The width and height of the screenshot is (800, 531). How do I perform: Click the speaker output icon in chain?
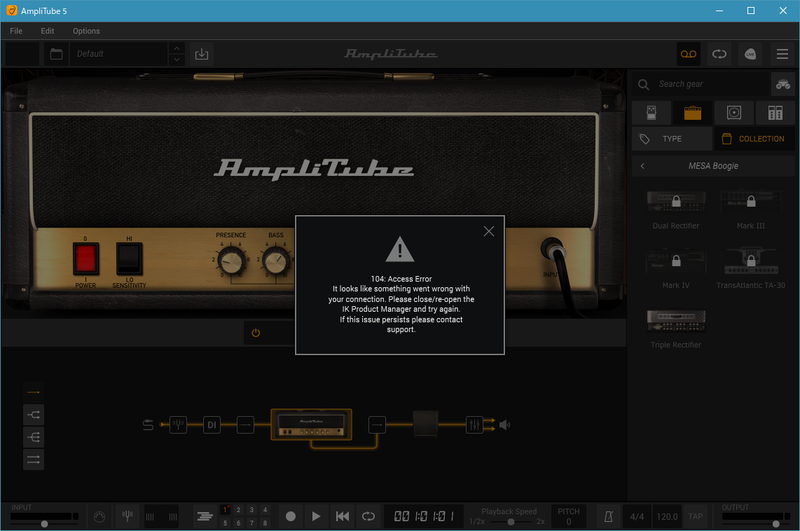(x=504, y=424)
